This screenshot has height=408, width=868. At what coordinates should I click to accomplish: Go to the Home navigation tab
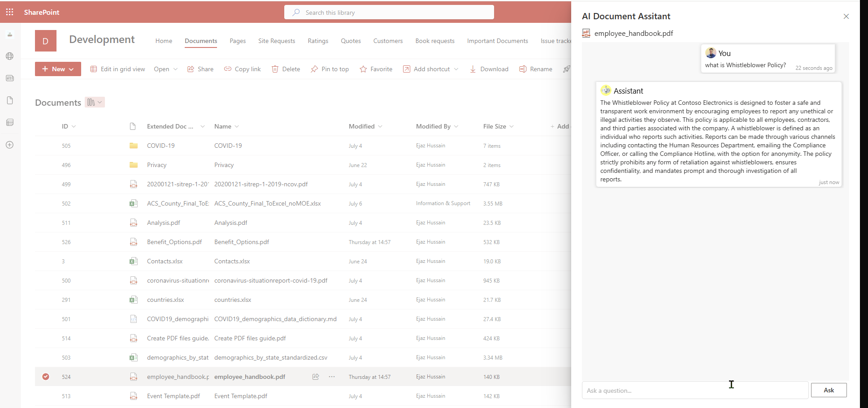click(x=164, y=41)
